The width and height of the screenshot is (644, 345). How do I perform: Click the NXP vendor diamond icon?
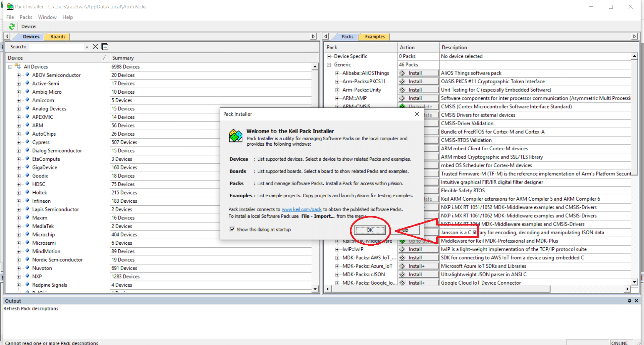pyautogui.click(x=28, y=276)
